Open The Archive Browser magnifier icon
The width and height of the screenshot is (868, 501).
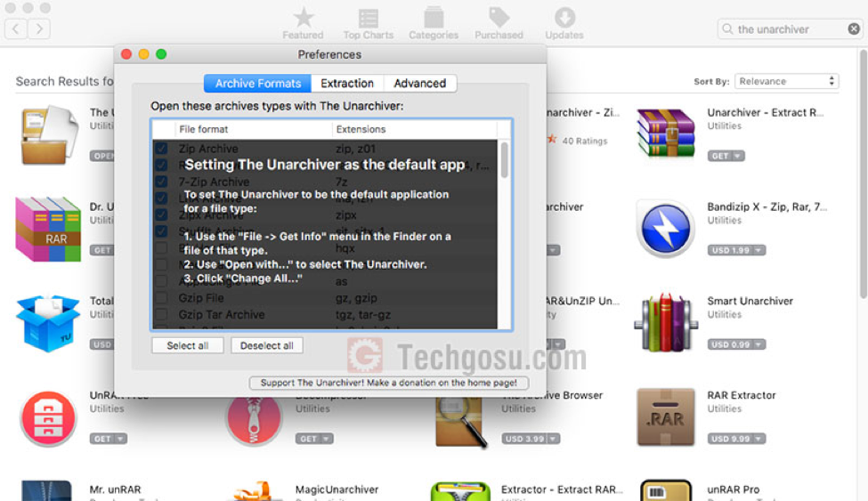(x=460, y=423)
